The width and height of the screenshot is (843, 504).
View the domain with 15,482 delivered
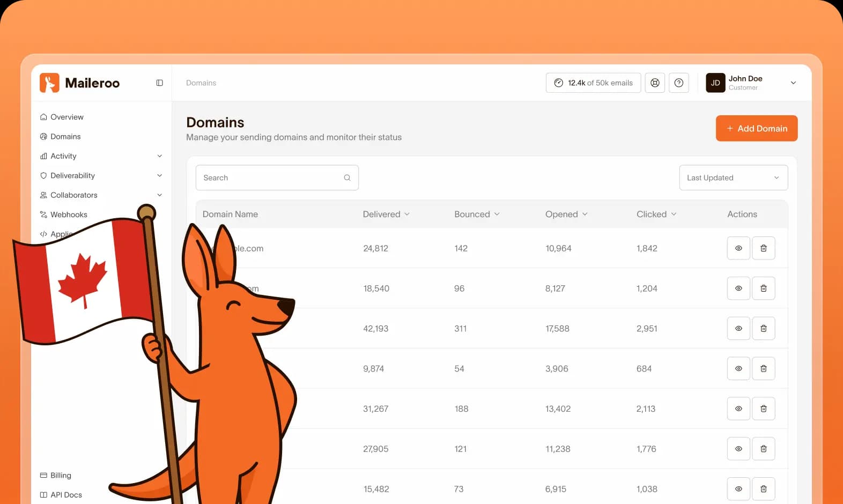point(738,489)
